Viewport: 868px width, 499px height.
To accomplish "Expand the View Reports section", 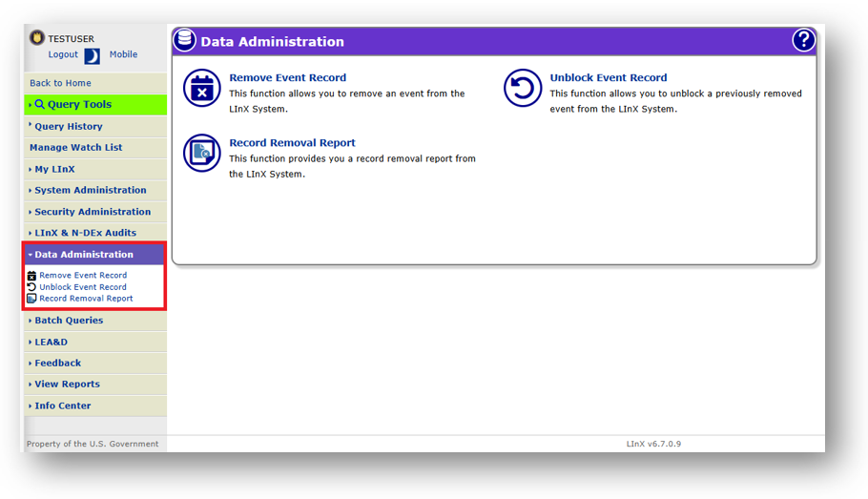I will (67, 385).
